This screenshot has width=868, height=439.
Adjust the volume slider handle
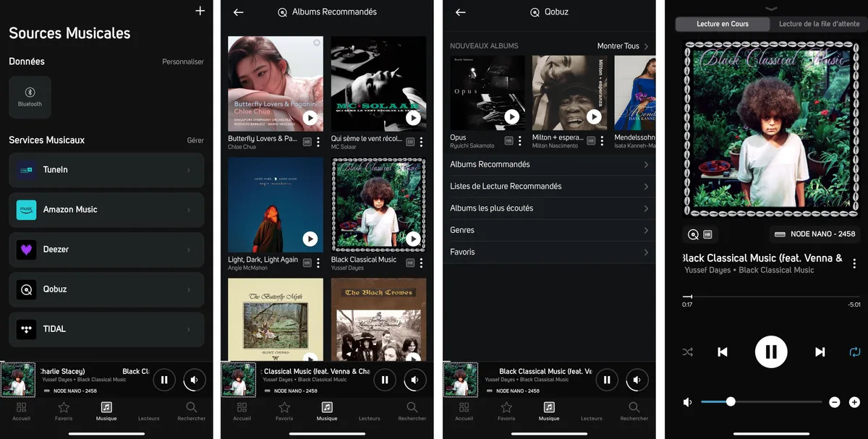point(731,401)
